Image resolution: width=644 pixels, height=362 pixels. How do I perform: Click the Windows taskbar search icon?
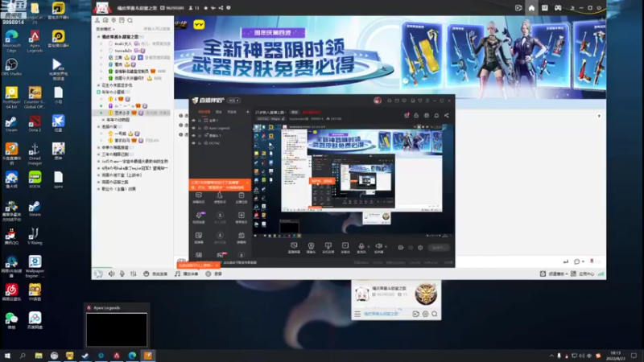coord(23,356)
